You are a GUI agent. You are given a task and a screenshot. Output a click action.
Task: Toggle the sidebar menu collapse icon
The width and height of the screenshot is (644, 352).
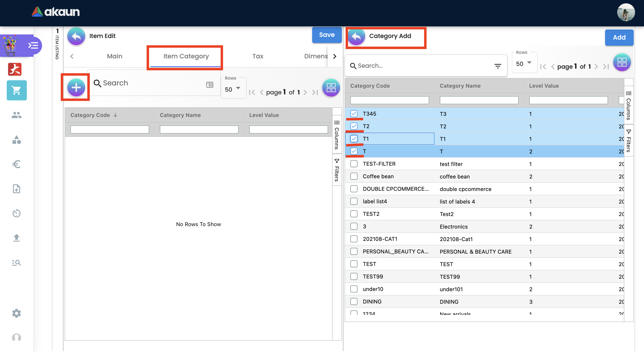[33, 45]
